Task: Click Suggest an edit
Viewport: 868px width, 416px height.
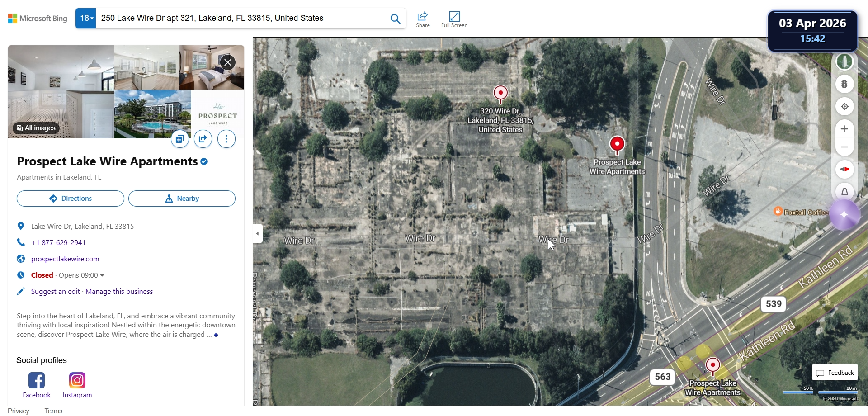Action: (x=55, y=291)
